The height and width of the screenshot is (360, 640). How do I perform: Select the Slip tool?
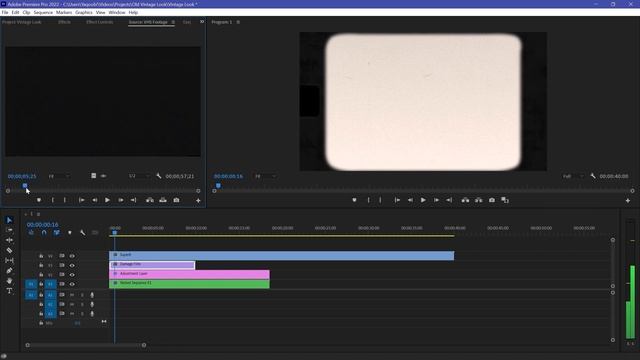(9, 260)
